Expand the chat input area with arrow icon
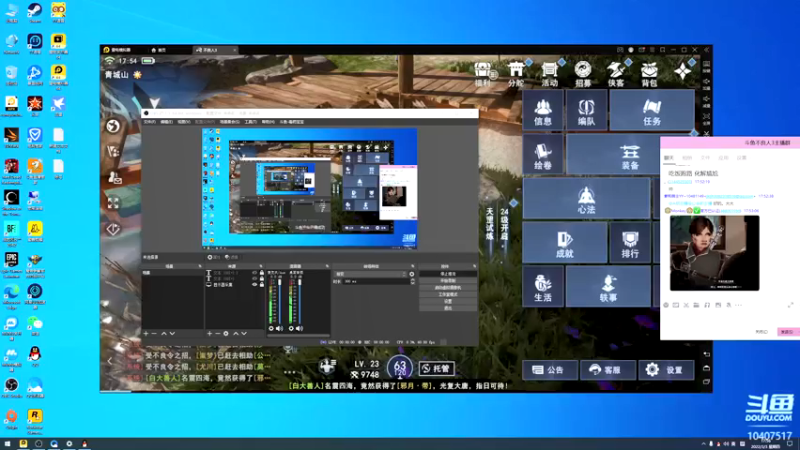This screenshot has width=800, height=450. click(x=790, y=305)
